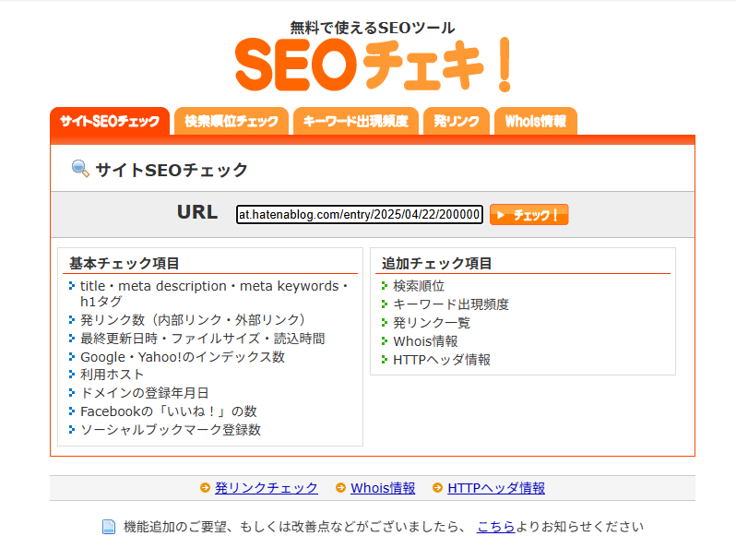The image size is (736, 560).
Task: Click the SEOチェキ! logo
Action: pos(374,65)
